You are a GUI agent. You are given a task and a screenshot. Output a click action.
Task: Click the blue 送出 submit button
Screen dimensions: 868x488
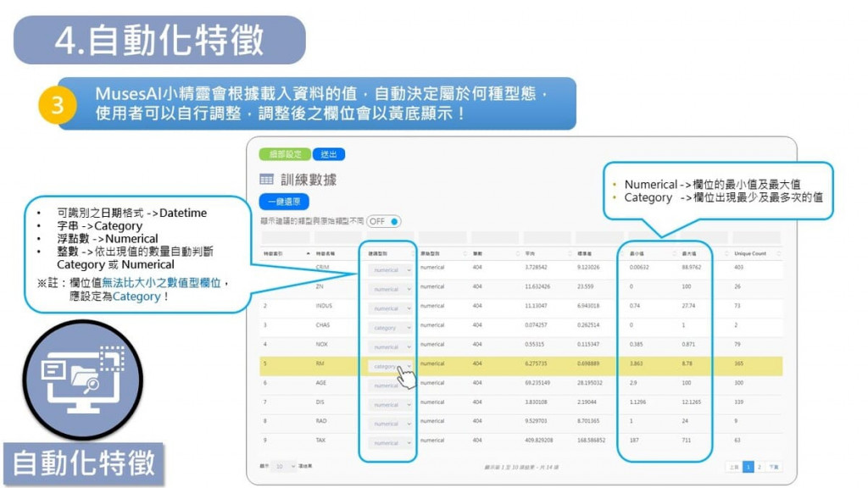click(x=329, y=154)
